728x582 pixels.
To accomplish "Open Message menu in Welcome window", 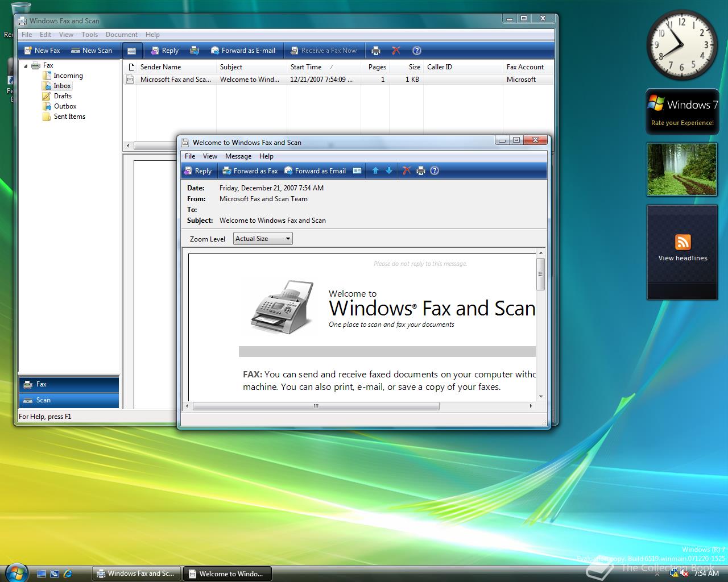I will [238, 156].
